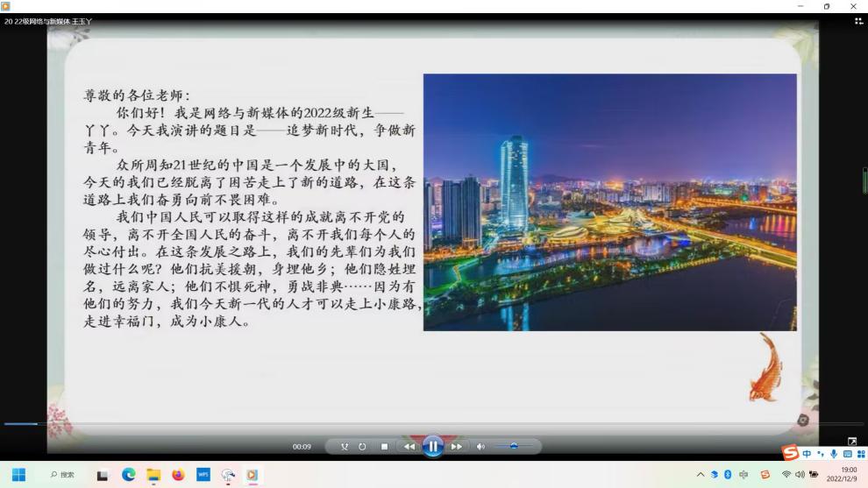Screen dimensions: 868x488
Task: Toggle Sogou Chinese input mode button
Action: [x=807, y=454]
